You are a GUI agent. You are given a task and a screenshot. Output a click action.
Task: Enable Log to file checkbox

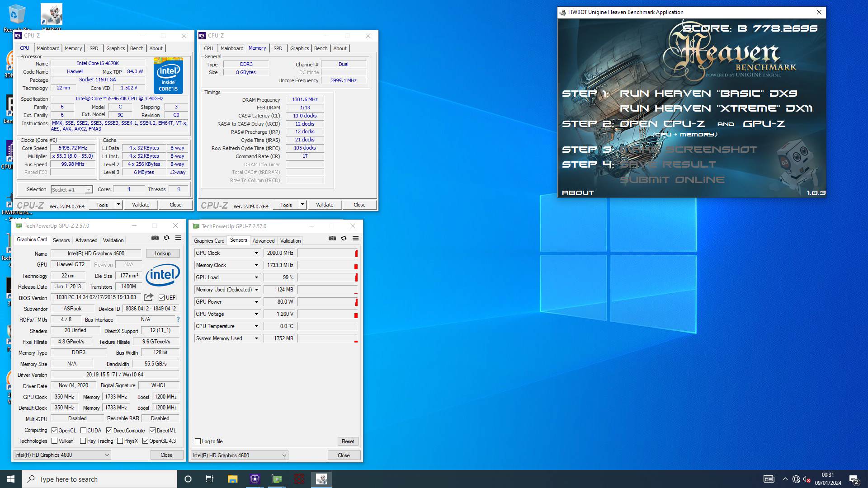pyautogui.click(x=198, y=441)
